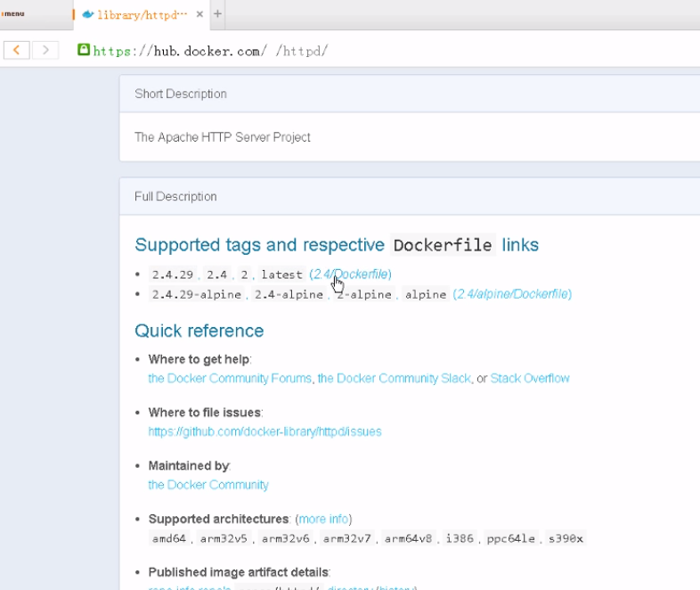Image resolution: width=700 pixels, height=590 pixels.
Task: Close the library/httpd tab
Action: 199,14
